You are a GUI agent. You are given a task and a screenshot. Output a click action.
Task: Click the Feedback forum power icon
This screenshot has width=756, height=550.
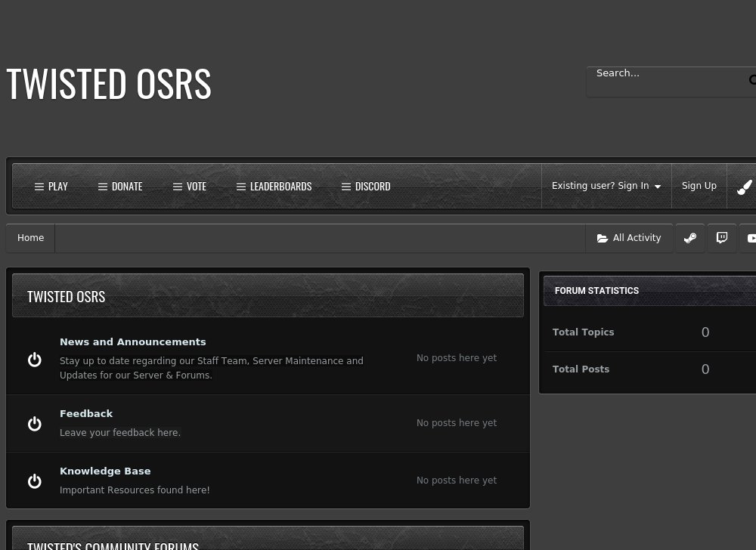pos(35,424)
